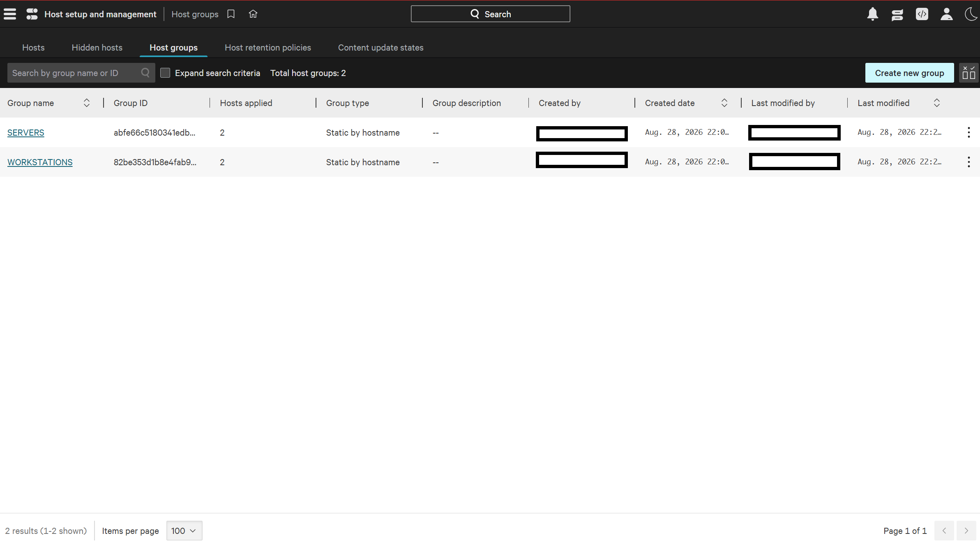Open the notifications bell
The image size is (980, 545).
(873, 14)
